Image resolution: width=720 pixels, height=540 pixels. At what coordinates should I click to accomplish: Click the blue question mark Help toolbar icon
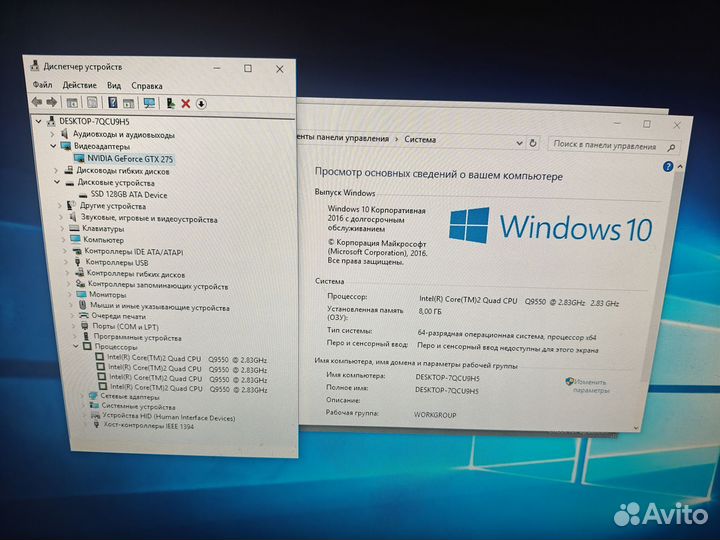click(113, 102)
